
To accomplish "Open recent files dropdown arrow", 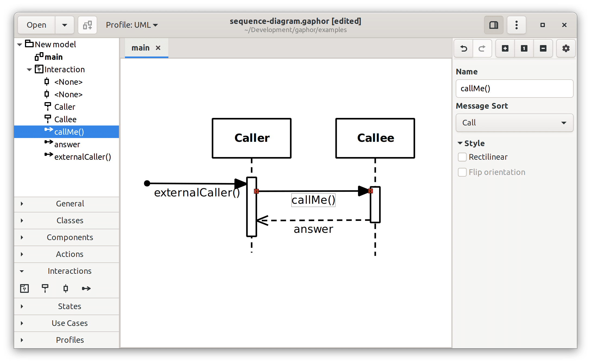I will 64,25.
